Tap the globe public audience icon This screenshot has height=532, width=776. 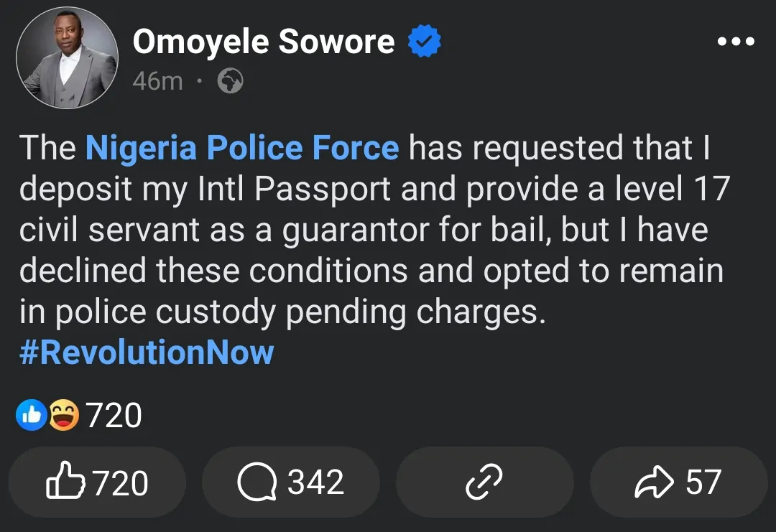pos(231,81)
